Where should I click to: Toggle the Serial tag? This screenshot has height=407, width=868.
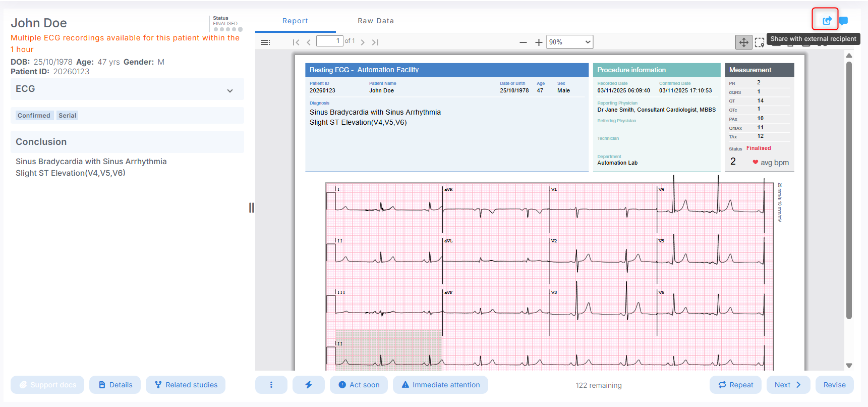pyautogui.click(x=67, y=116)
